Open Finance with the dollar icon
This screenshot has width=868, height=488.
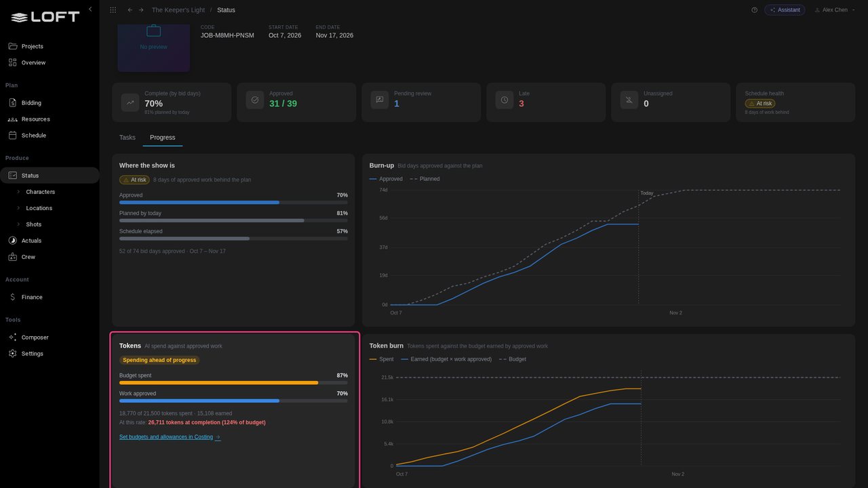pyautogui.click(x=13, y=297)
